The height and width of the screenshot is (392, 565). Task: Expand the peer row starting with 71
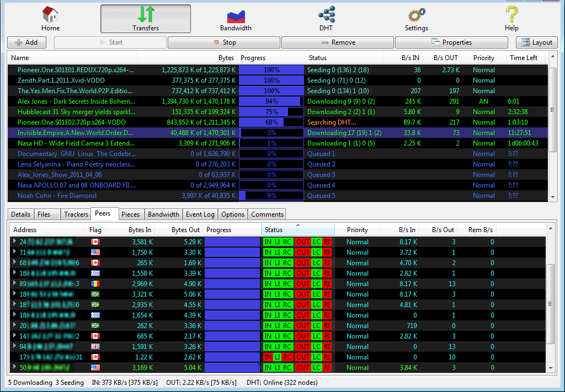14,251
